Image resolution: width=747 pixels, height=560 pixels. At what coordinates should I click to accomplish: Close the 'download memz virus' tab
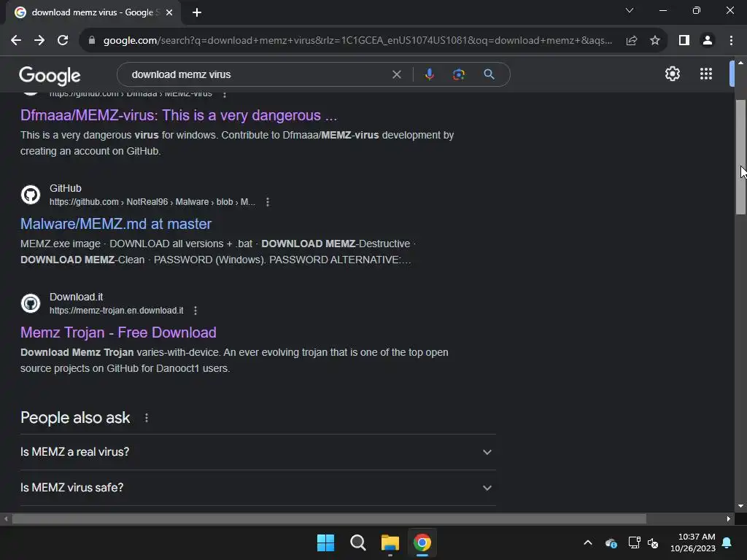169,12
